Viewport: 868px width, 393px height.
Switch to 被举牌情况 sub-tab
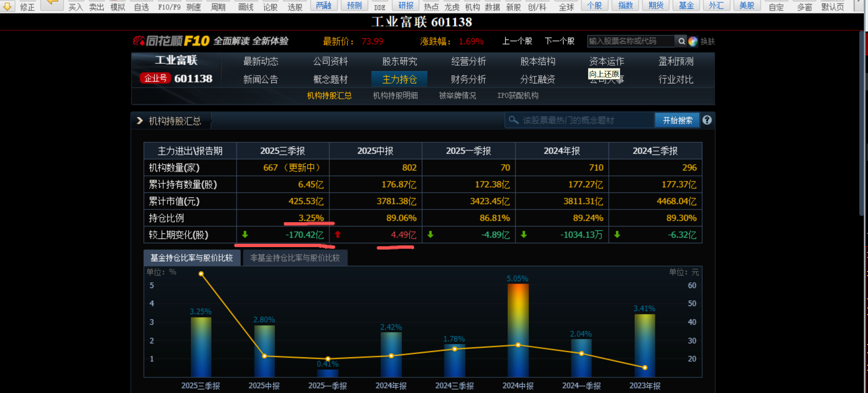pos(458,96)
